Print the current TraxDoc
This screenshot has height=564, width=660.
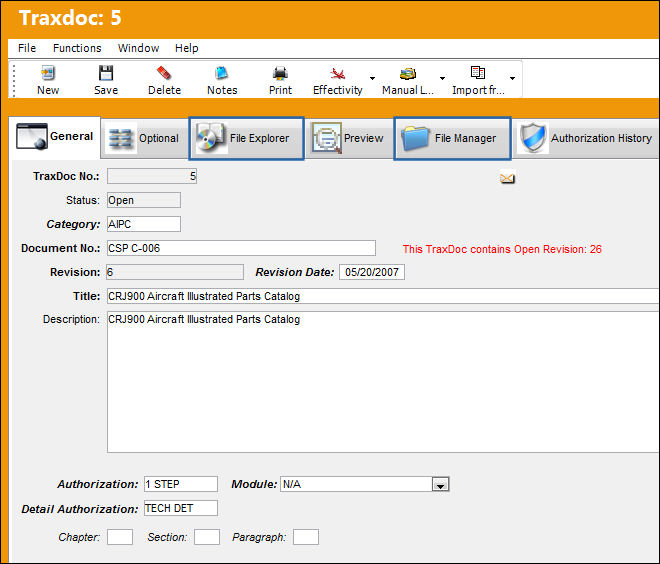coord(280,80)
